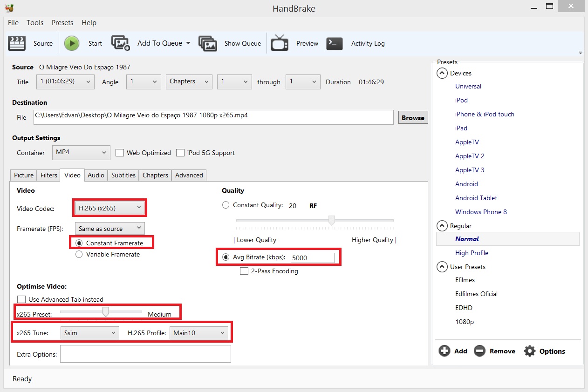
Task: Open the end chapter dropdown after through
Action: [x=303, y=81]
